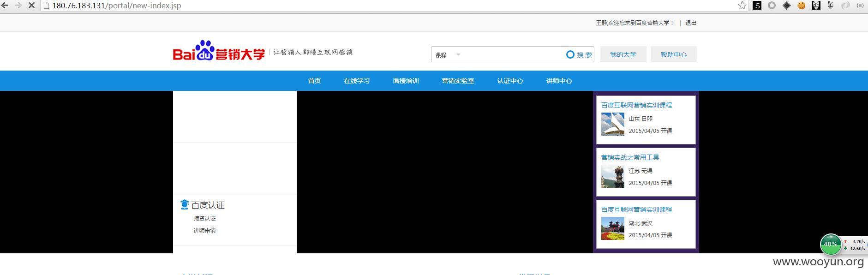Click the 江苏 无锡 location text

[x=641, y=171]
